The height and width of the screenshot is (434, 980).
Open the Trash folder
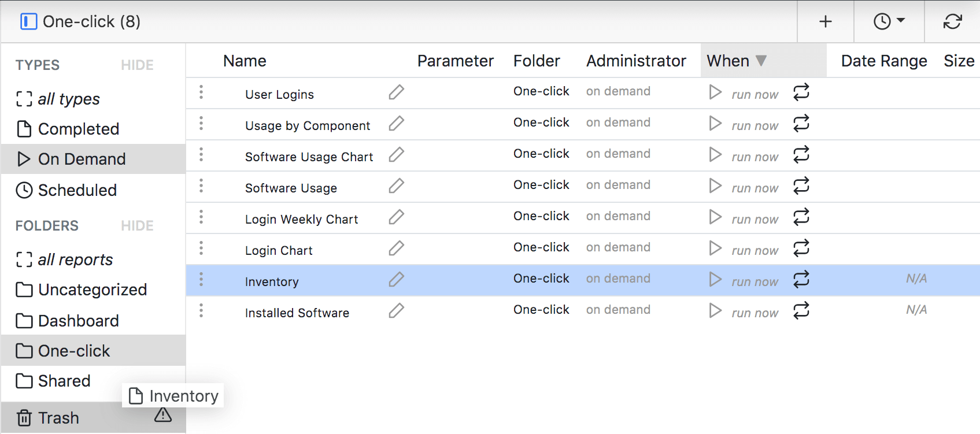point(58,418)
